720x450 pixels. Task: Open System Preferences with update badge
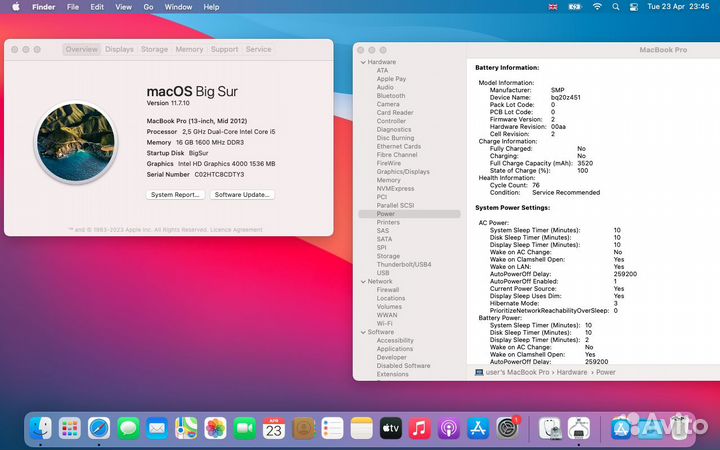[x=508, y=428]
